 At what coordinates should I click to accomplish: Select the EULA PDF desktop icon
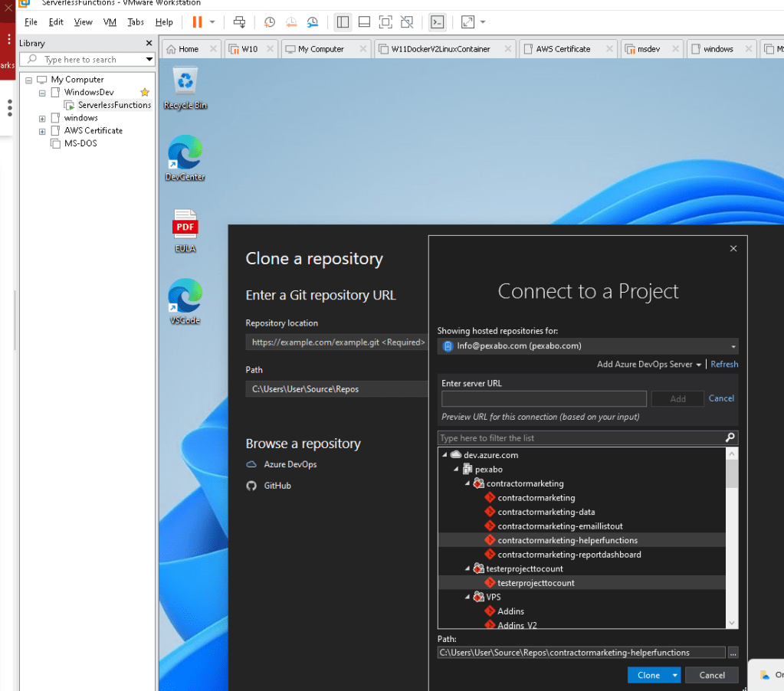pos(185,231)
